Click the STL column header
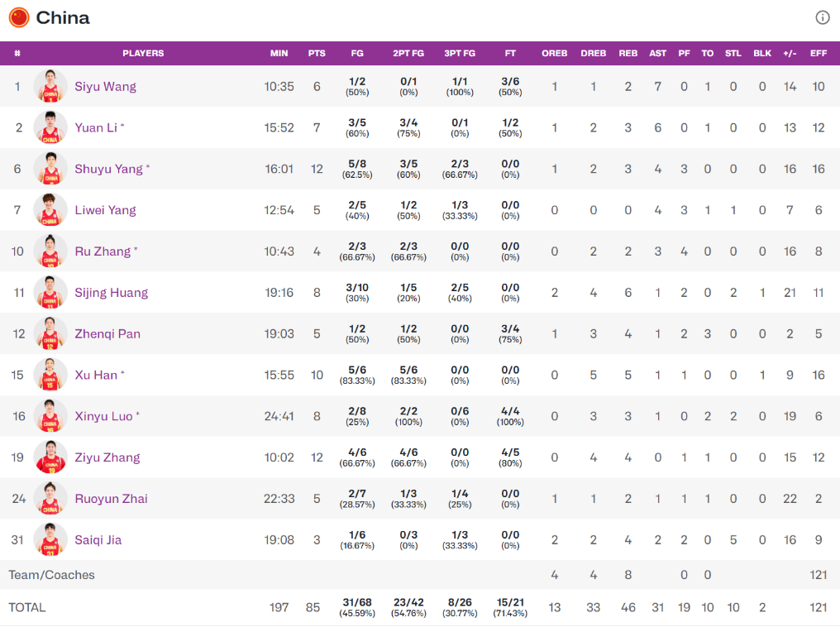Viewport: 840px width, 632px height. (x=733, y=53)
